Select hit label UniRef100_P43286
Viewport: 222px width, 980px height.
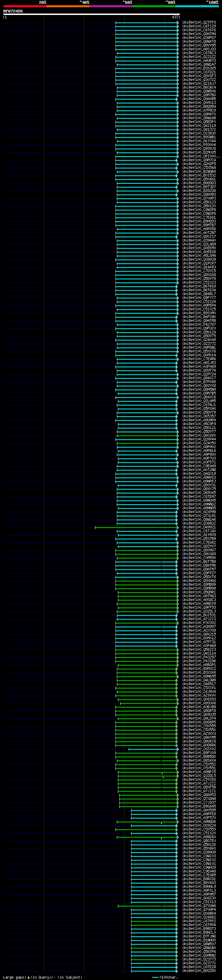[x=199, y=661]
